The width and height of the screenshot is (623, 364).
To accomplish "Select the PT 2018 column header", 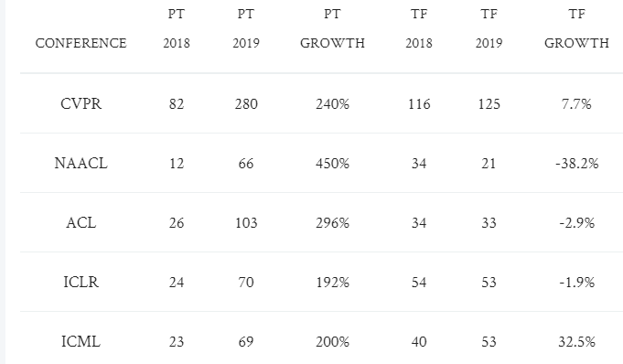I will tap(177, 28).
